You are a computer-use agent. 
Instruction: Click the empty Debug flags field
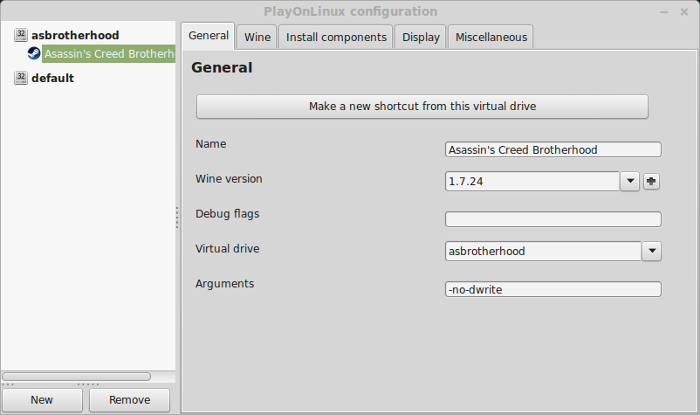[x=553, y=219]
